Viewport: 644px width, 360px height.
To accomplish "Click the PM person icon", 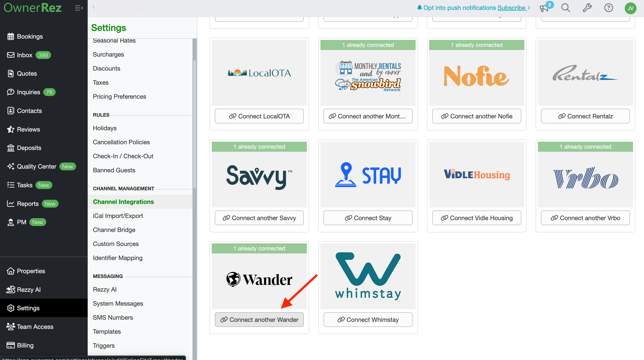I will coord(11,222).
